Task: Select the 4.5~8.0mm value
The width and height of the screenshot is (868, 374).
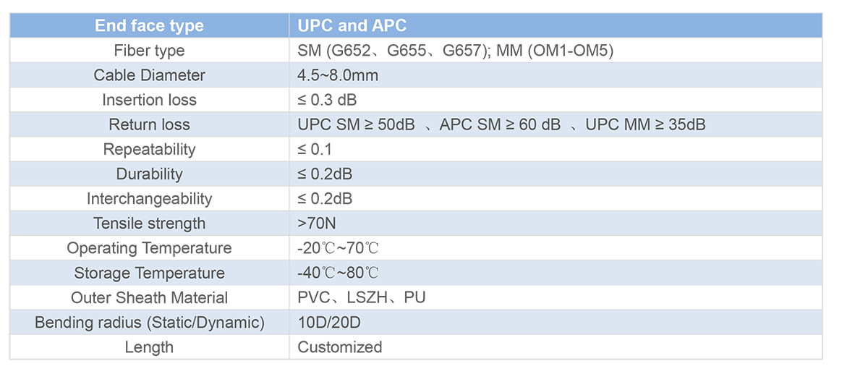Action: (338, 75)
